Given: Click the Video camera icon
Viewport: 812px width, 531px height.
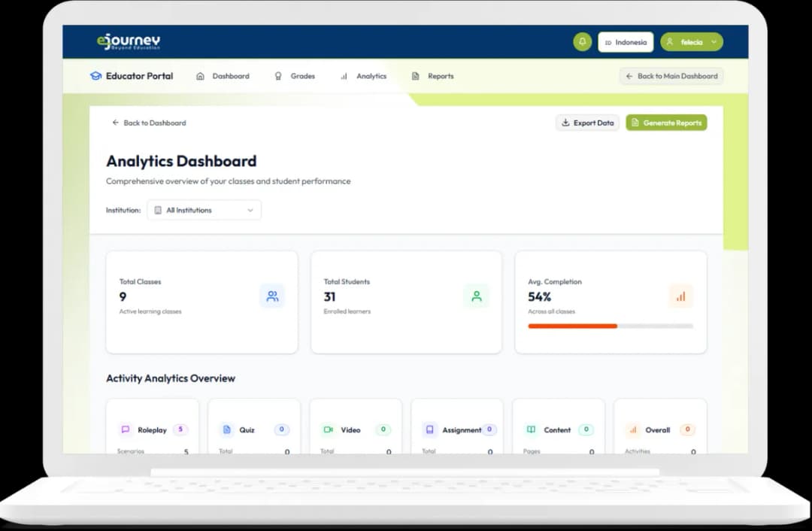Looking at the screenshot, I should tap(328, 430).
